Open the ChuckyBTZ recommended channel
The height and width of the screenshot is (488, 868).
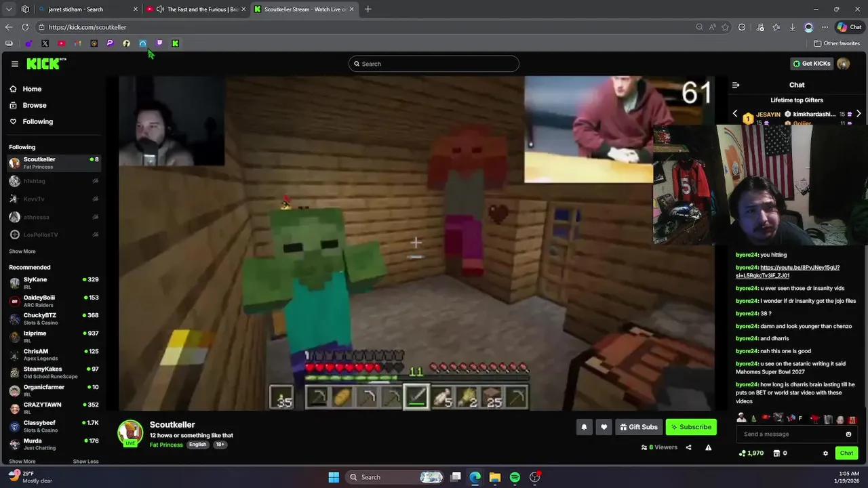point(54,319)
